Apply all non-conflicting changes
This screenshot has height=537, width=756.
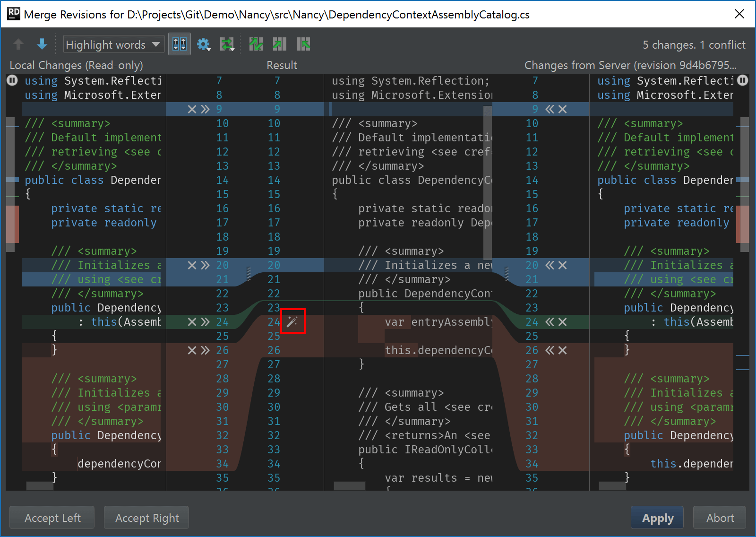tap(256, 44)
